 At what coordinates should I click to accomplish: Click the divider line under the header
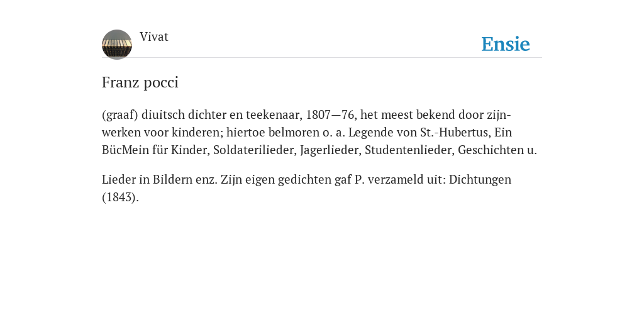tap(322, 57)
